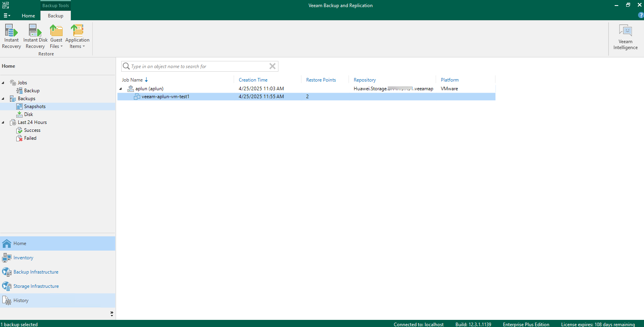Click the Backup Infrastructure navigation icon
Screen dimensions: 644x327
[7, 272]
